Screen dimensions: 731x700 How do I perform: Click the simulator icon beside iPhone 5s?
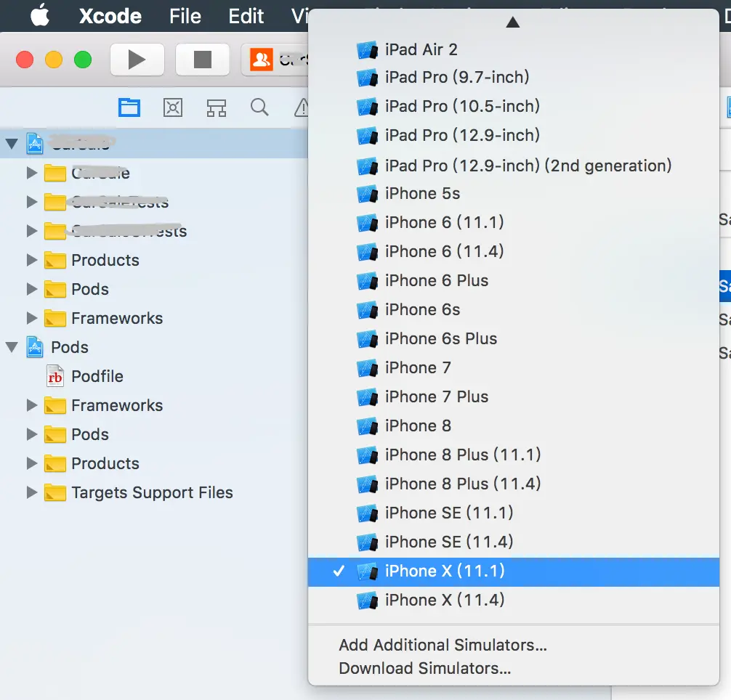click(x=368, y=194)
